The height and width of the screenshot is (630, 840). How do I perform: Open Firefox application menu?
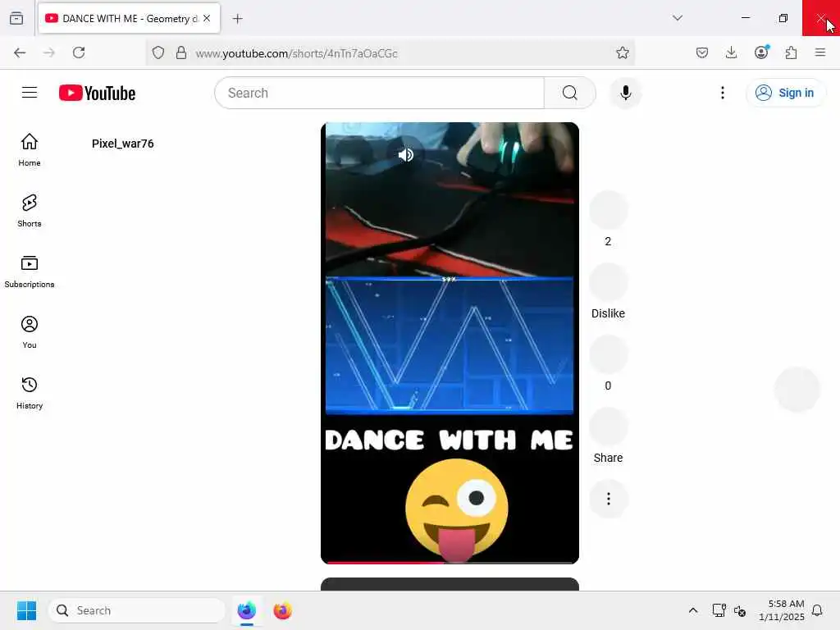point(820,52)
